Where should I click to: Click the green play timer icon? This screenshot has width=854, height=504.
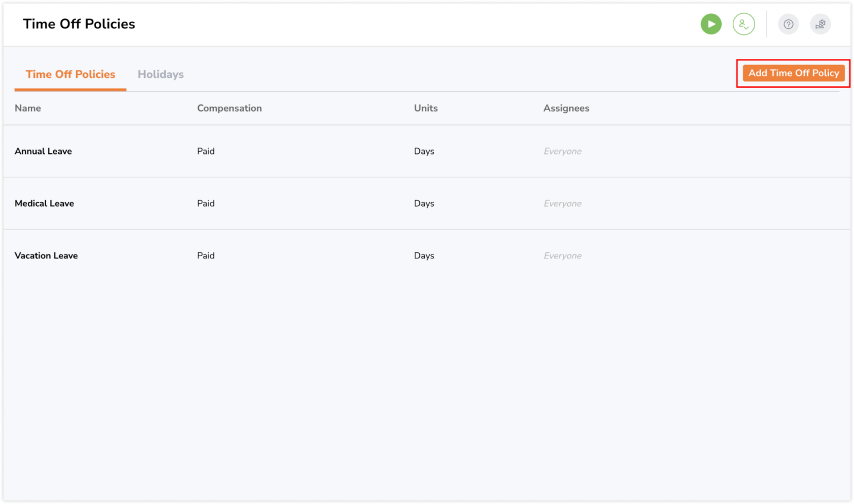pos(711,24)
